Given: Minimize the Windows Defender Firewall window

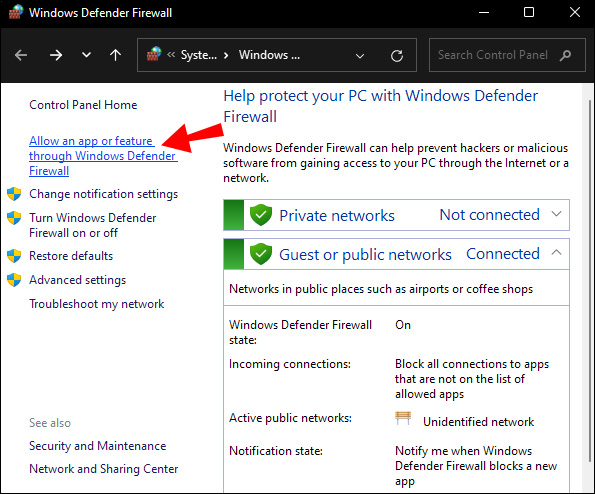Looking at the screenshot, I should point(483,13).
